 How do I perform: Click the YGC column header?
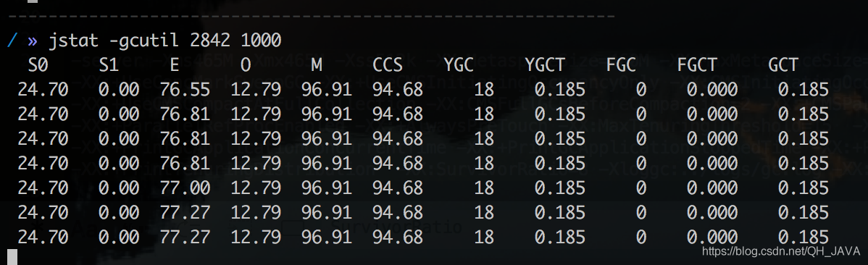click(459, 65)
